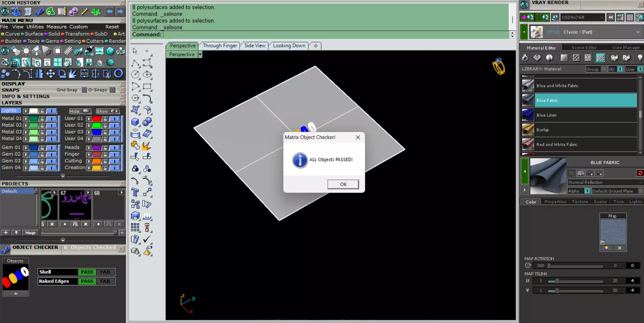The image size is (644, 323).
Task: Toggle the Alpha switch
Action: click(x=587, y=191)
